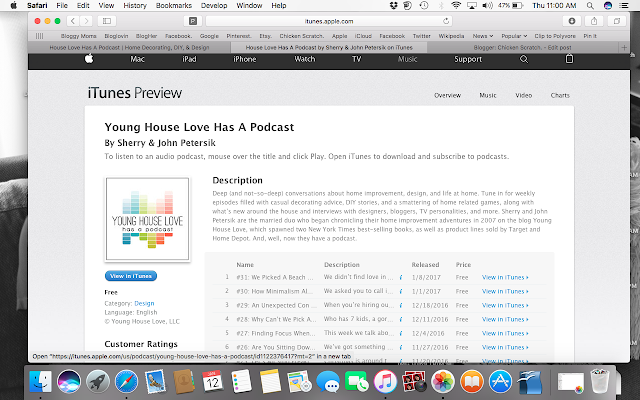This screenshot has width=640, height=400.
Task: Open the shopping bag icon
Action: (569, 59)
